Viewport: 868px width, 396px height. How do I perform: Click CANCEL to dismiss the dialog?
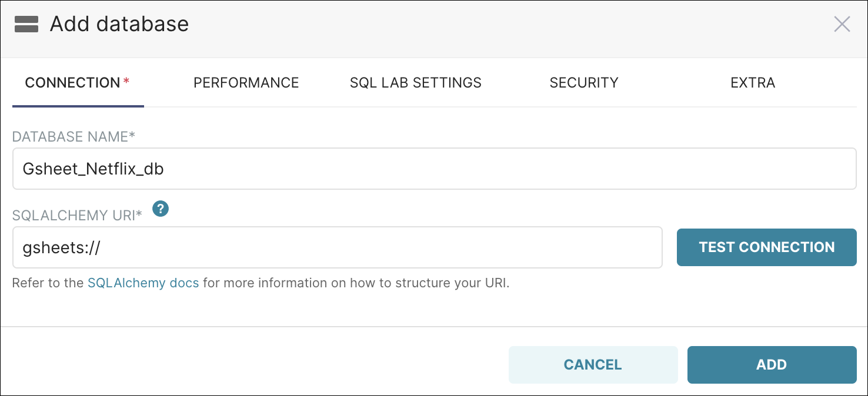click(x=593, y=364)
